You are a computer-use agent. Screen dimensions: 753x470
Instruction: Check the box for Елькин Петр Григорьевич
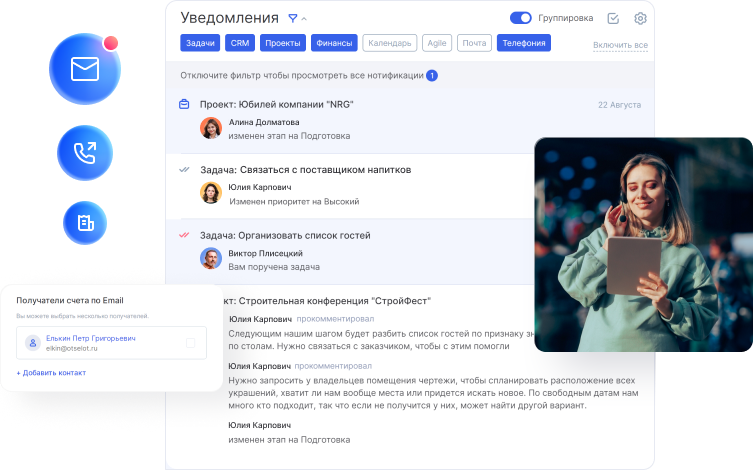click(191, 343)
